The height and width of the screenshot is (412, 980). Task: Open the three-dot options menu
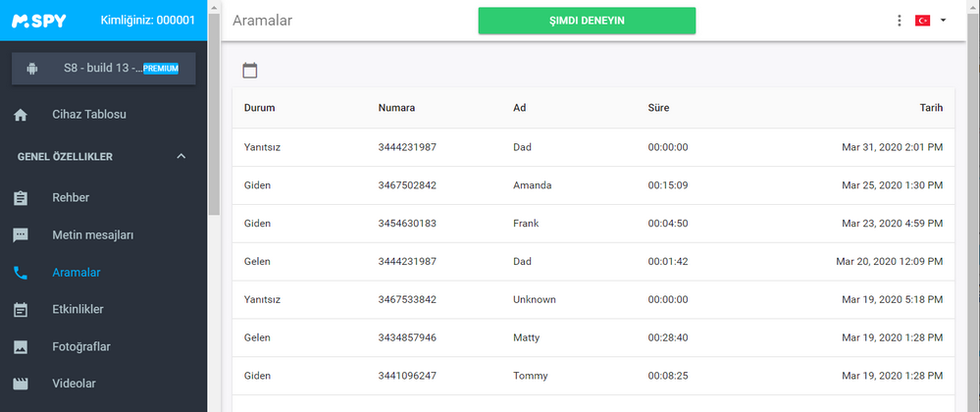[900, 21]
